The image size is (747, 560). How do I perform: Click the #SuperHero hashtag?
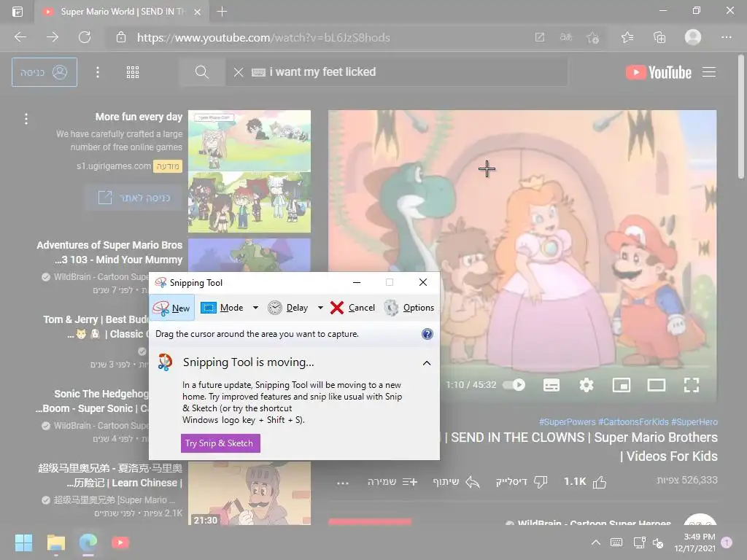pyautogui.click(x=694, y=422)
